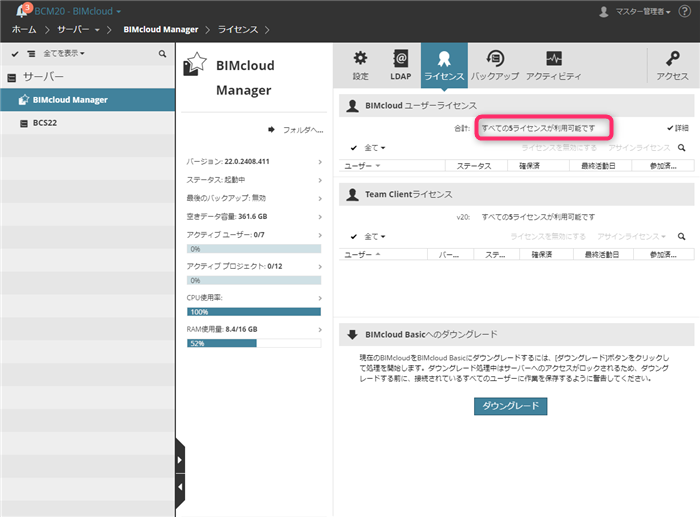Screen dimensions: 700x517
Task: Open the help question mark icon
Action: coord(684,11)
